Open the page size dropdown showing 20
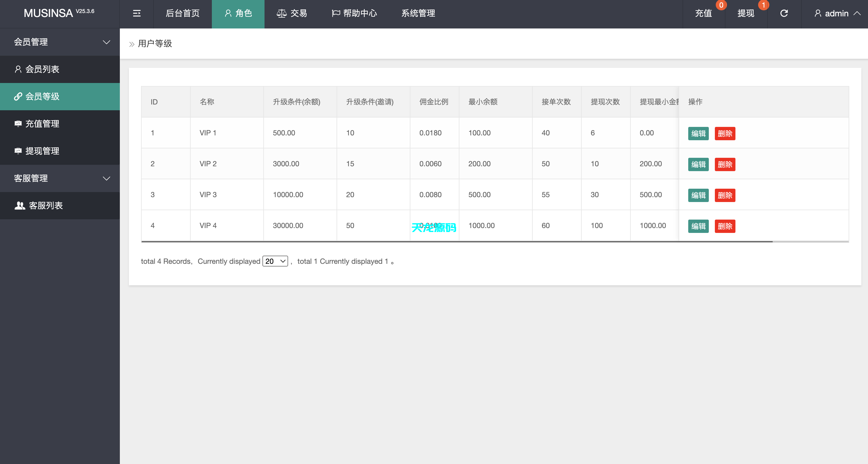The height and width of the screenshot is (464, 868). tap(275, 261)
